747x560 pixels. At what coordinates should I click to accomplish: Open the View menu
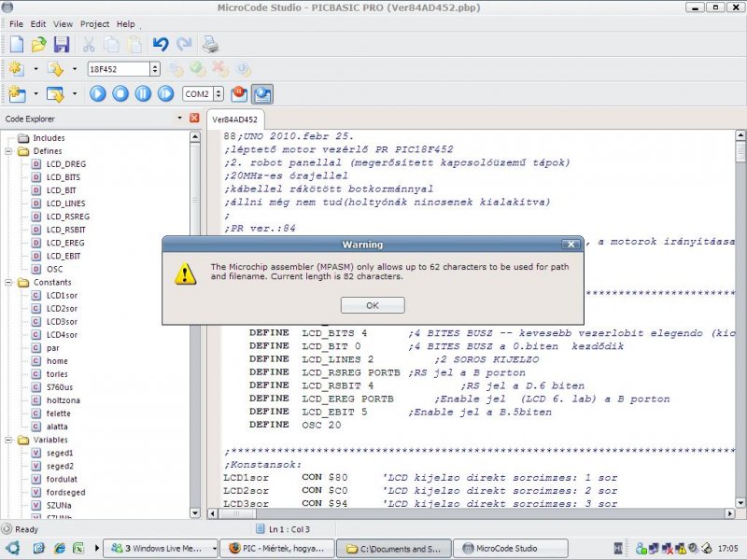pos(63,24)
